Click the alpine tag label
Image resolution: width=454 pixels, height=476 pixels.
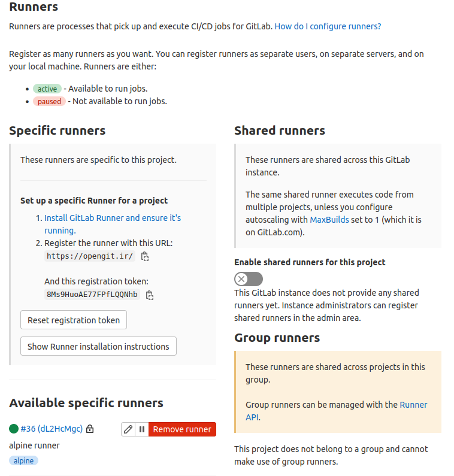point(24,460)
